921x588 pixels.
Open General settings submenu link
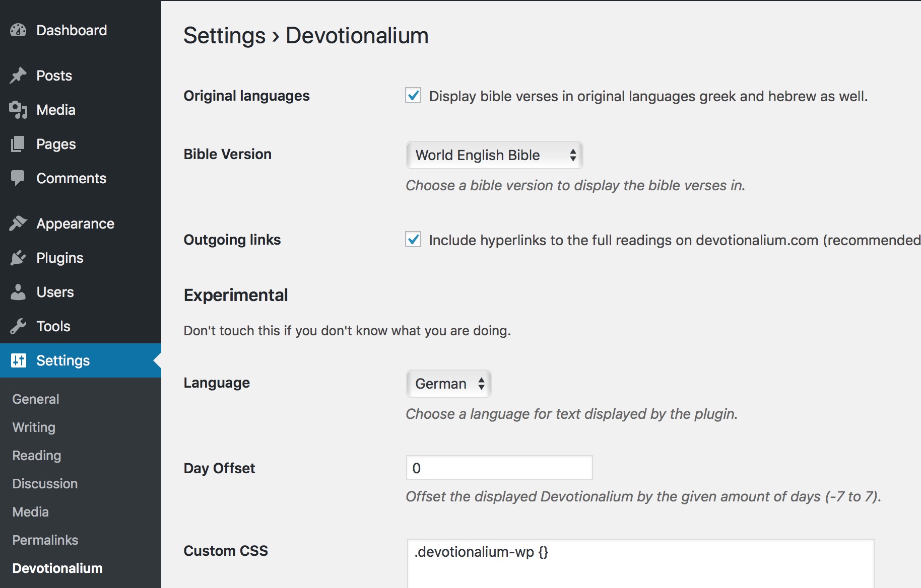coord(36,399)
